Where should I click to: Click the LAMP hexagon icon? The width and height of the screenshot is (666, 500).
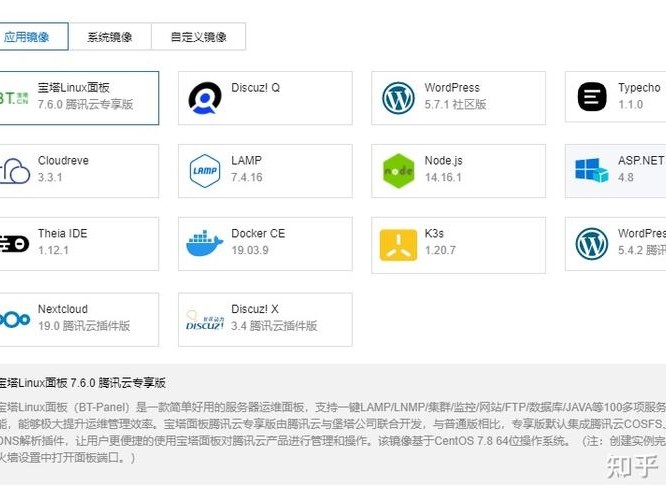[x=205, y=171]
